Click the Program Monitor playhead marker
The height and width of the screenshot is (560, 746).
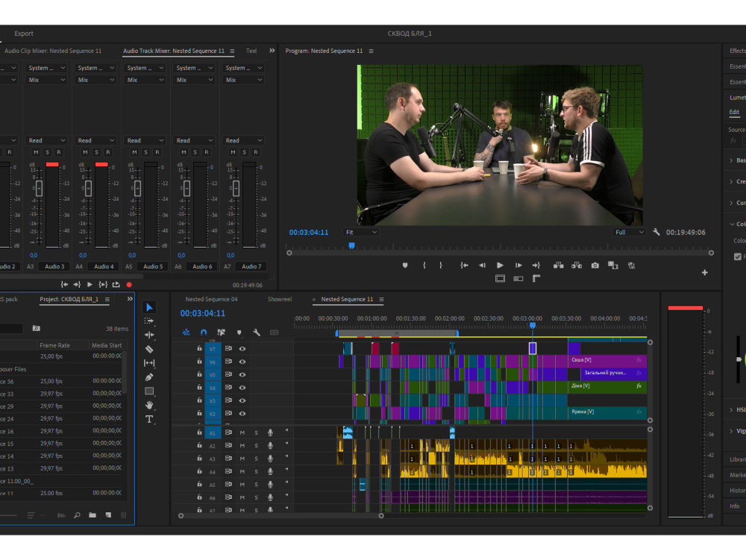click(351, 246)
